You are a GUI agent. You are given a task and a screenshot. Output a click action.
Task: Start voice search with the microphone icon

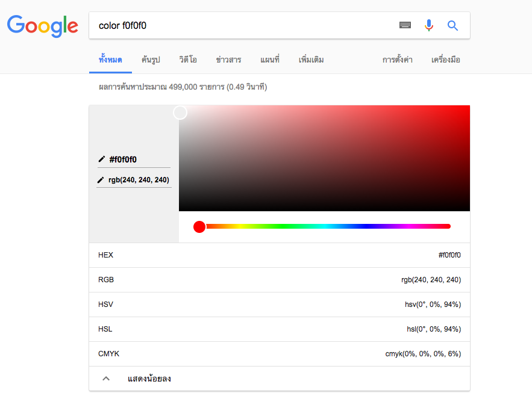(429, 25)
